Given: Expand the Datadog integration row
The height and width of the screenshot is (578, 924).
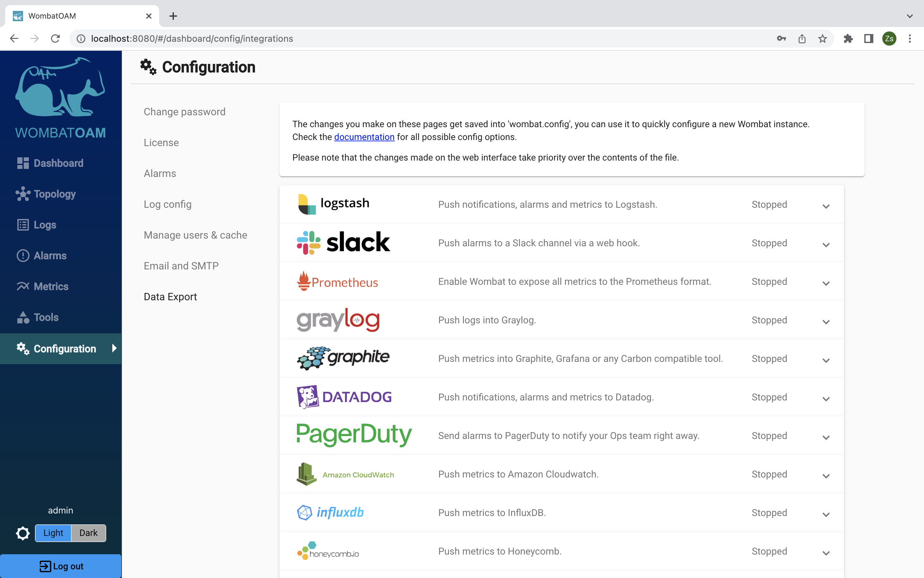Looking at the screenshot, I should (x=826, y=399).
